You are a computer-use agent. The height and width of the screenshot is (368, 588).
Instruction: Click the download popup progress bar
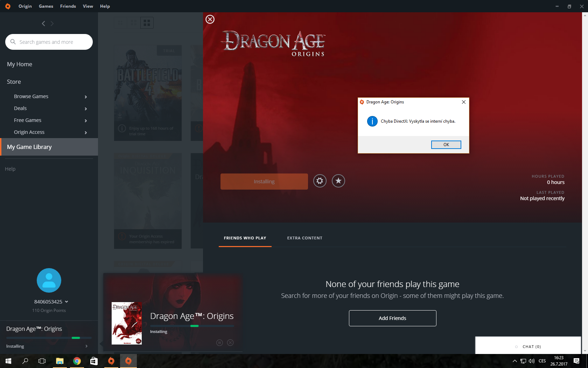192,326
